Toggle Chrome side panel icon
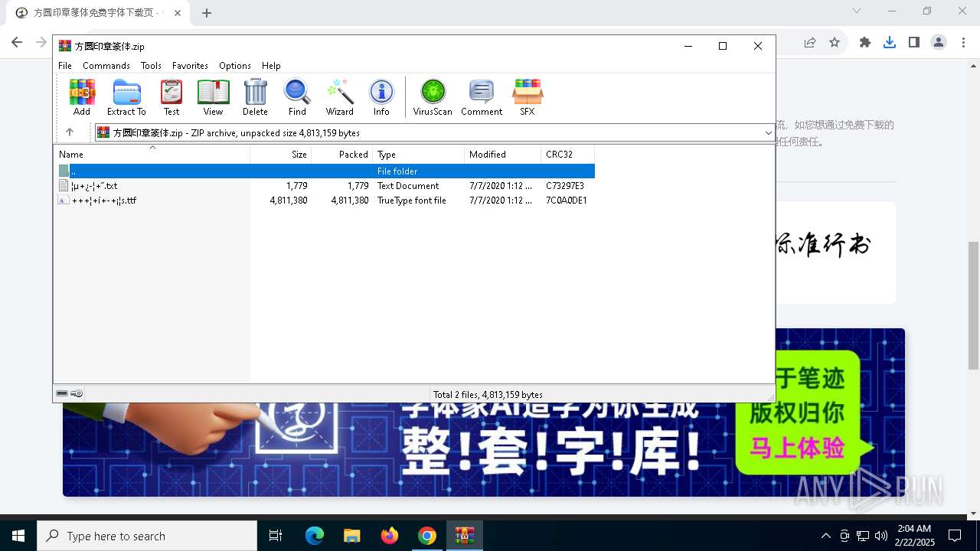 (x=914, y=43)
